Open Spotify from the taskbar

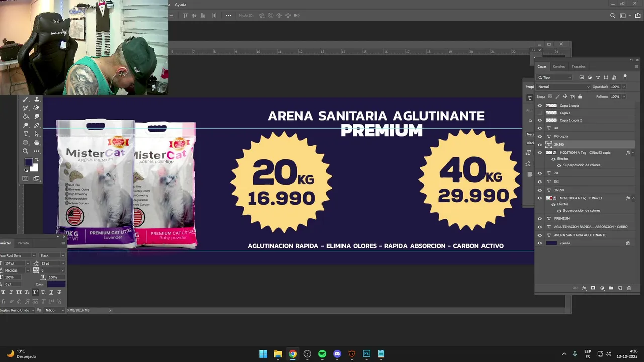point(323,354)
